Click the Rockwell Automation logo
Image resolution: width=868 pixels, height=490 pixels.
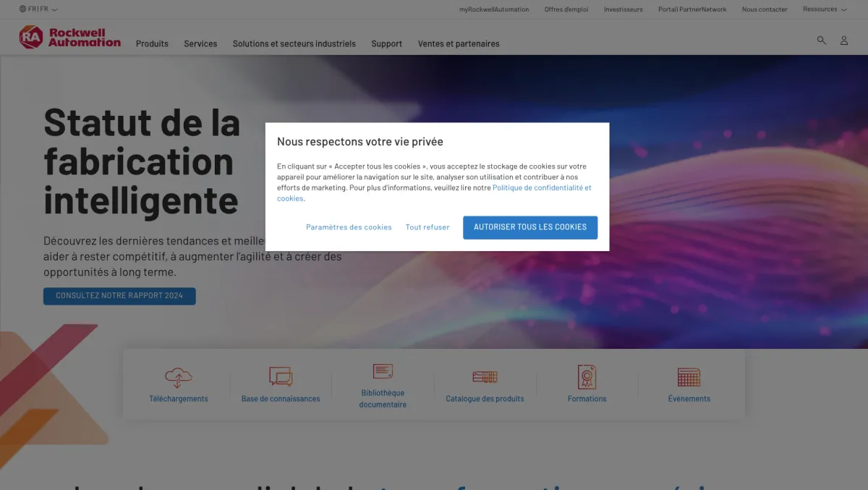70,37
